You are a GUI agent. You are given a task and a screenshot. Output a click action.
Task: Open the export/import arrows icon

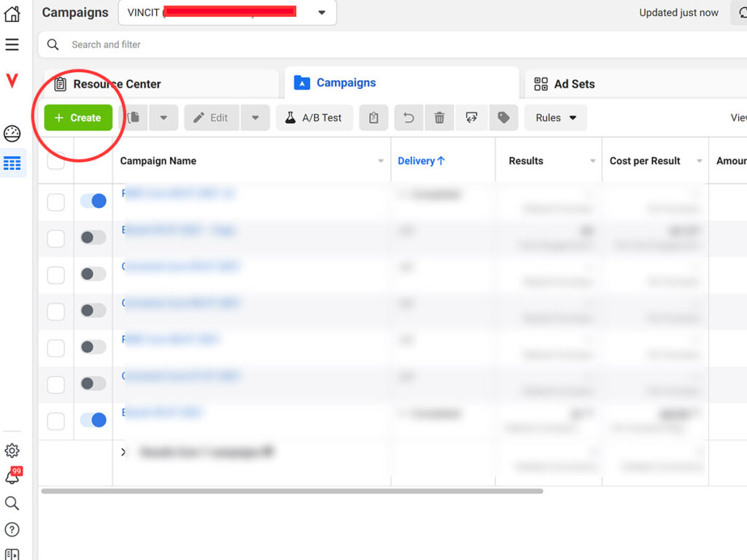(x=471, y=117)
